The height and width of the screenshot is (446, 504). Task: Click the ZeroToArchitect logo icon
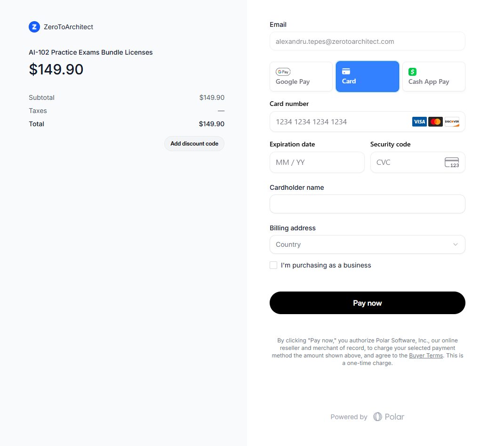tap(34, 27)
